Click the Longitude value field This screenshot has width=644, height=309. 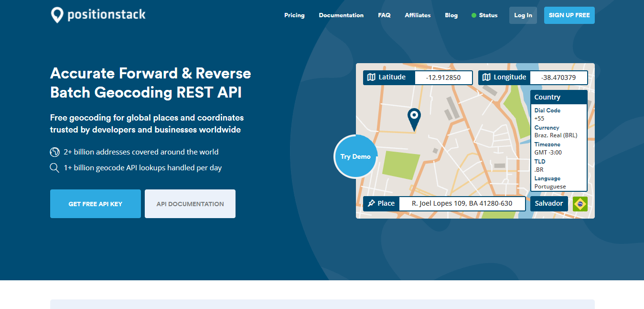point(558,77)
